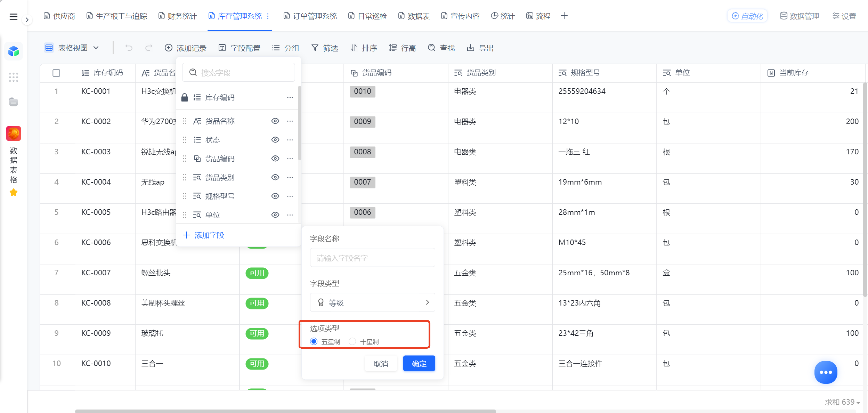This screenshot has width=868, height=413.
Task: Open the 库存管理系统 tab options menu
Action: [268, 16]
